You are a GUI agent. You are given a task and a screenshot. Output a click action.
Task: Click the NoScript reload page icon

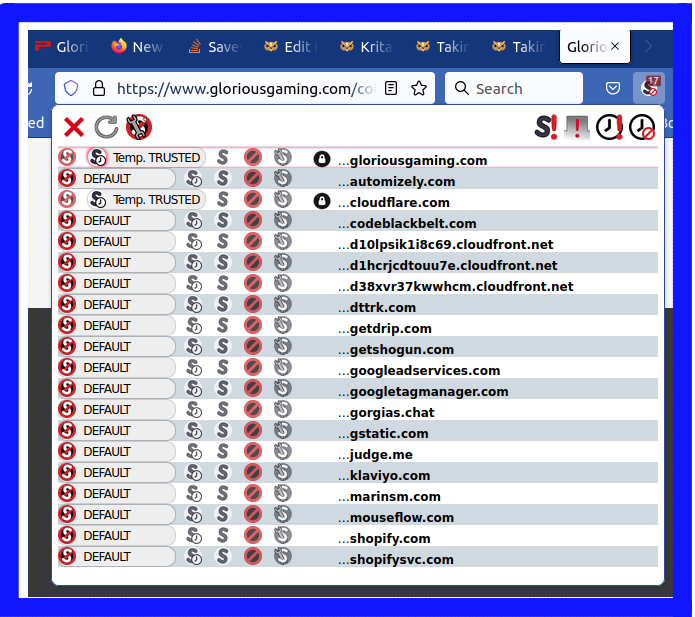pyautogui.click(x=106, y=127)
